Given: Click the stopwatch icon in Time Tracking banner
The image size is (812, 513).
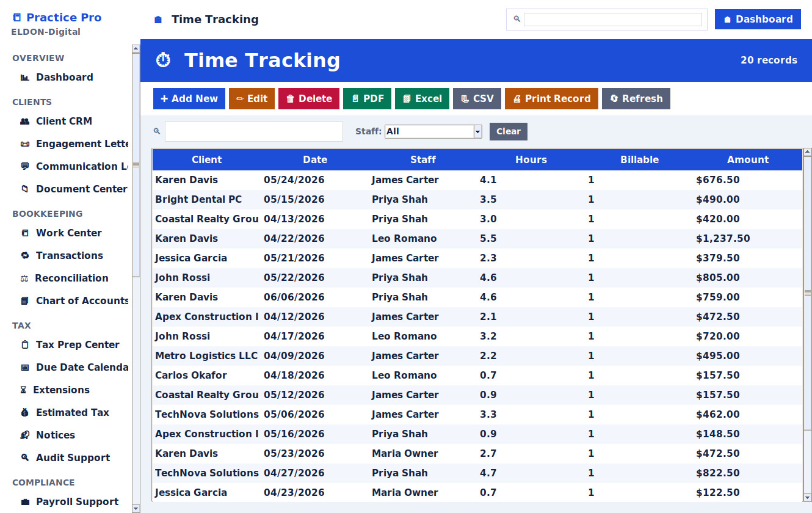Looking at the screenshot, I should point(163,60).
